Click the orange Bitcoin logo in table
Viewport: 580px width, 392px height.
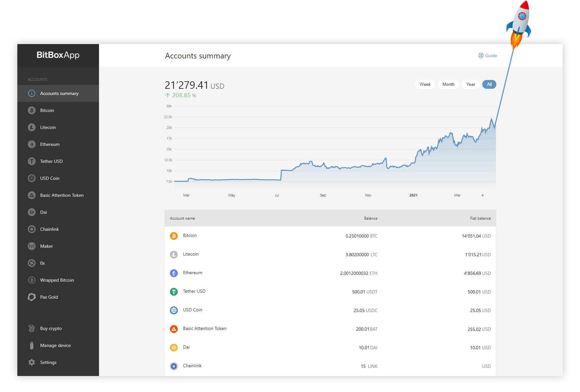click(174, 236)
